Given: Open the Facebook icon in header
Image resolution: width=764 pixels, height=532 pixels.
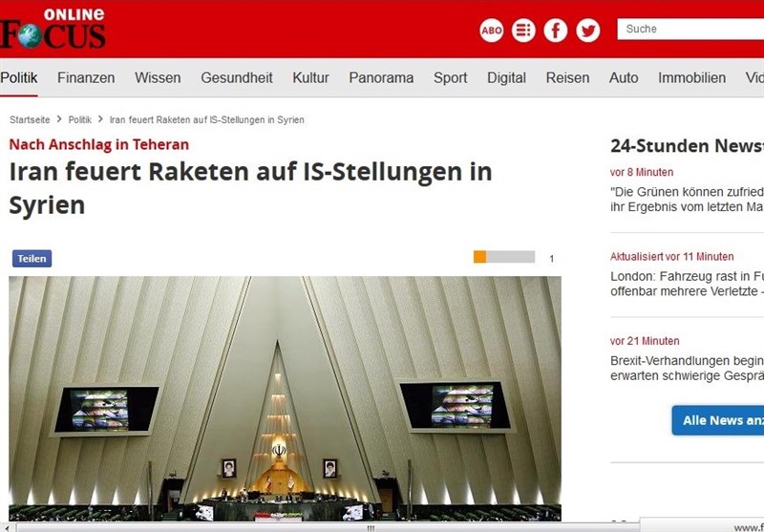Looking at the screenshot, I should [x=556, y=31].
